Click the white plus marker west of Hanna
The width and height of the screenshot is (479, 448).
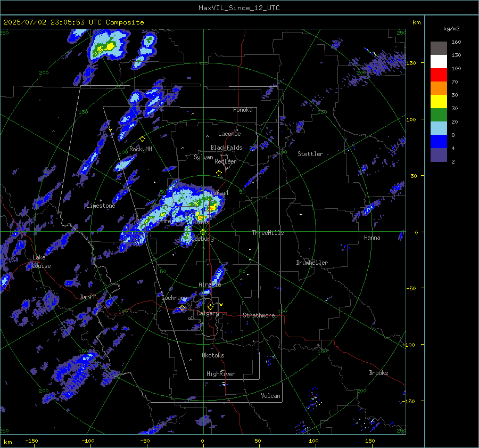[301, 214]
